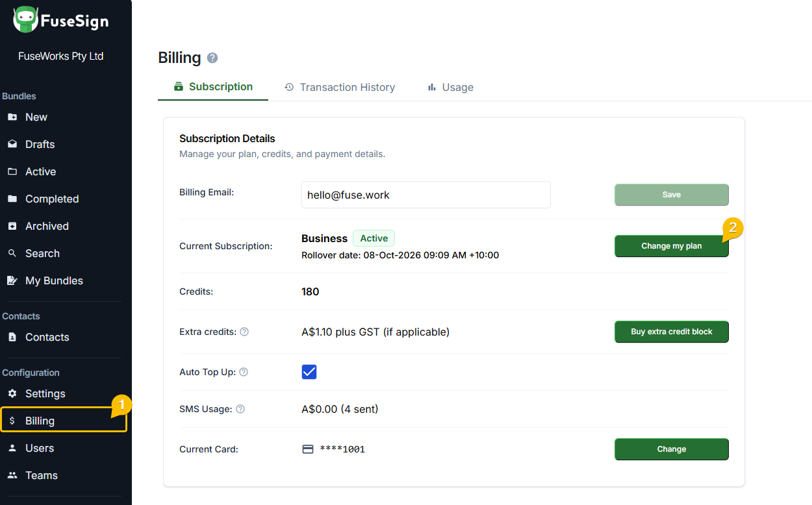Image resolution: width=812 pixels, height=505 pixels.
Task: Click the Change card button
Action: [x=672, y=449]
